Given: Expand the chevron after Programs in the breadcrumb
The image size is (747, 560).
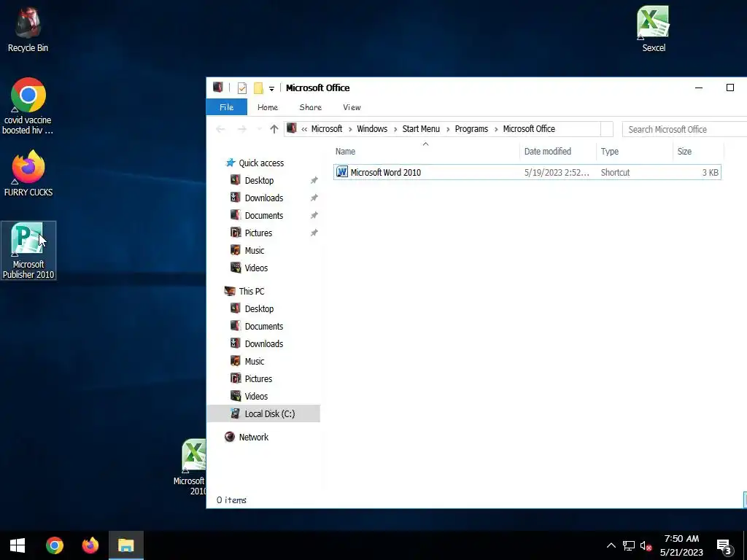Looking at the screenshot, I should (496, 129).
